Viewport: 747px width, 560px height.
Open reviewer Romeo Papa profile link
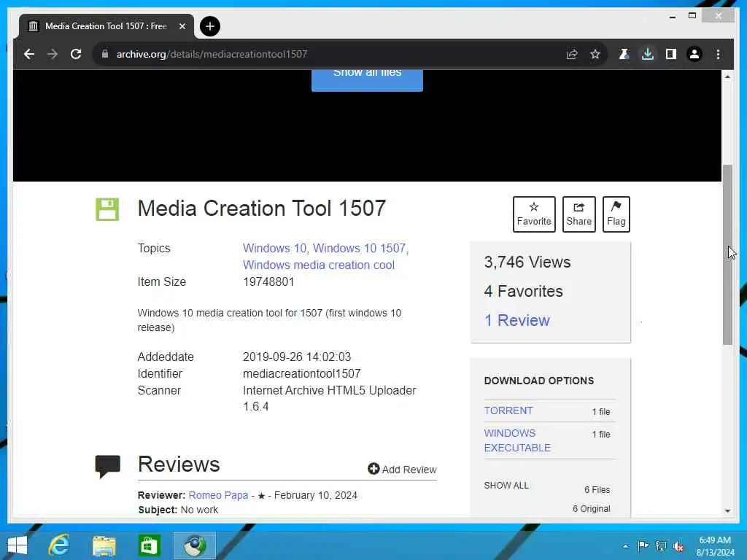218,495
